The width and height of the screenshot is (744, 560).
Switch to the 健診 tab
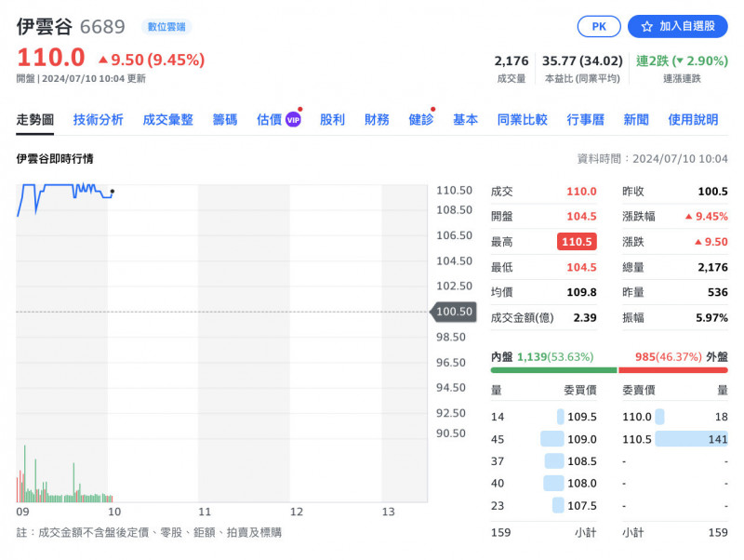tap(421, 120)
